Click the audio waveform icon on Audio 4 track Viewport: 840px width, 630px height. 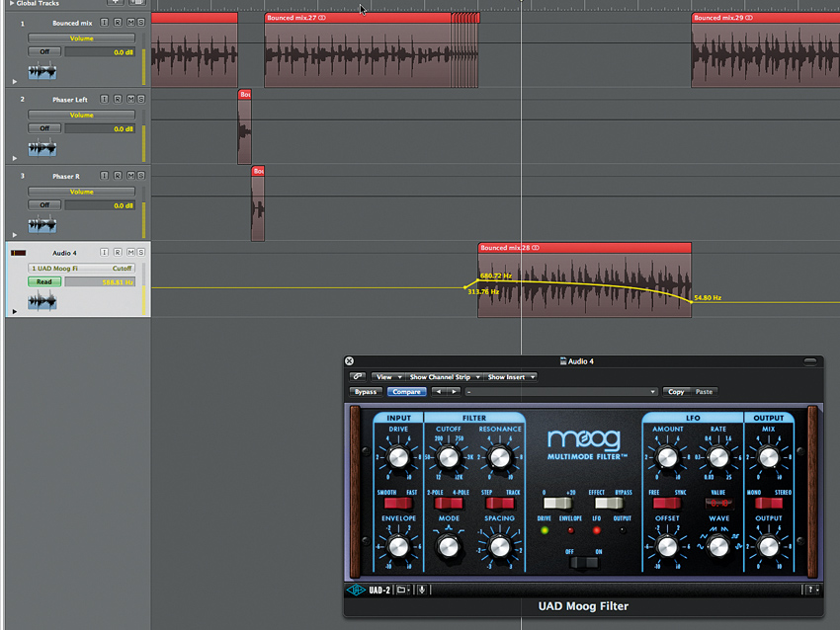(42, 301)
